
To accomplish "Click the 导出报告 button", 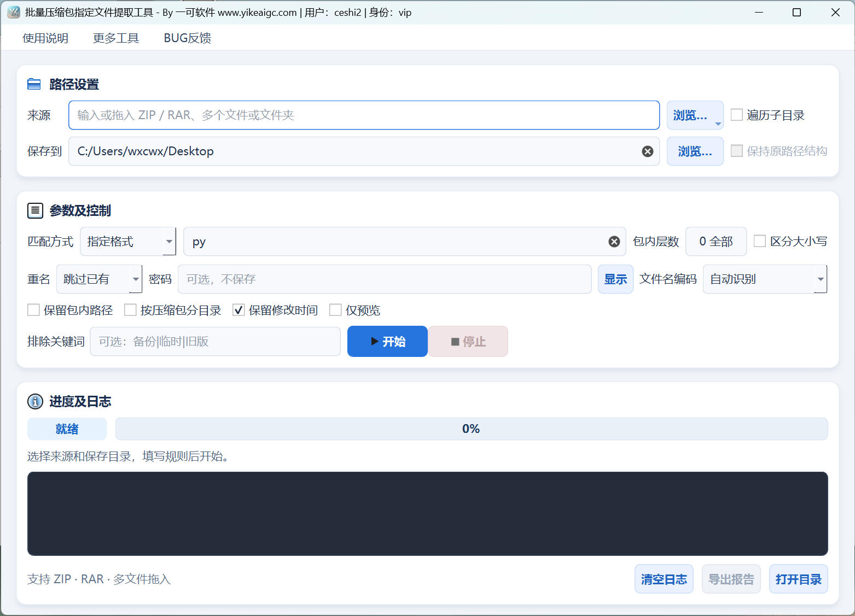I will click(731, 579).
